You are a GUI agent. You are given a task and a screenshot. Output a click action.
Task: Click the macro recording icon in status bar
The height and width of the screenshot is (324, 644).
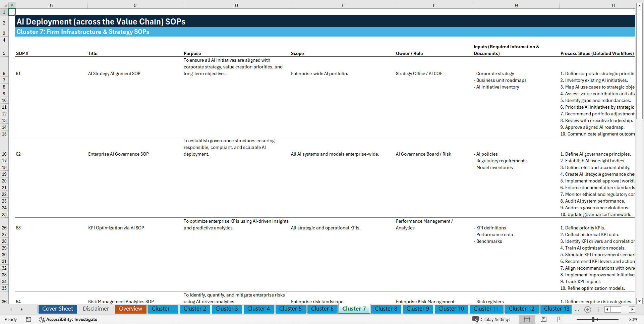tap(28, 319)
